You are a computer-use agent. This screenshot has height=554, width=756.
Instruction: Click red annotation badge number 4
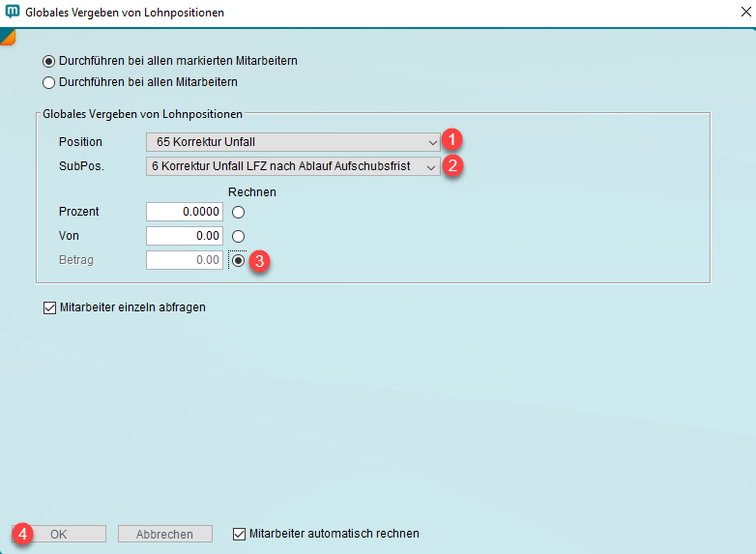(25, 533)
